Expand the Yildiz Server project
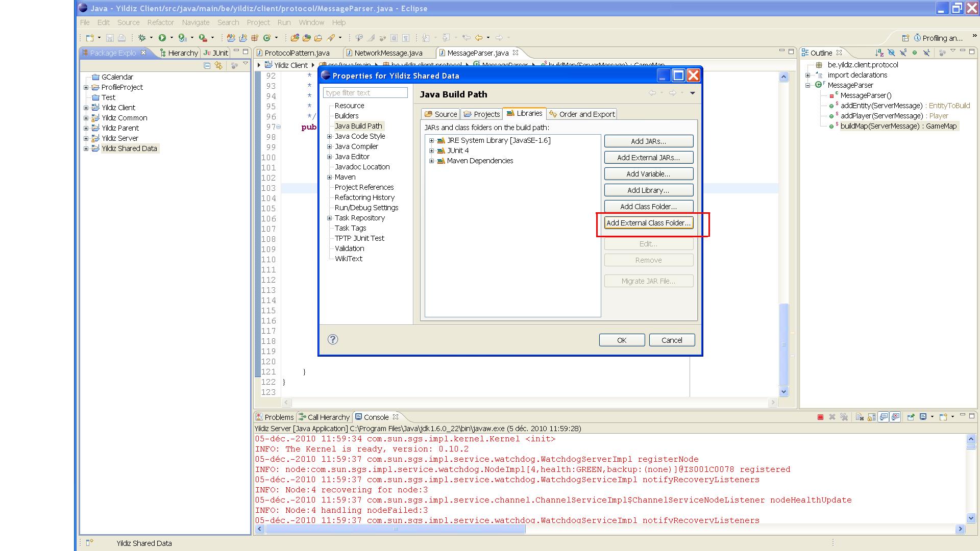 [86, 138]
